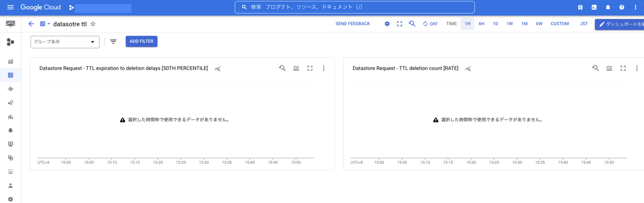The height and width of the screenshot is (203, 644).
Task: Open dashboard settings gear icon
Action: pos(387,24)
